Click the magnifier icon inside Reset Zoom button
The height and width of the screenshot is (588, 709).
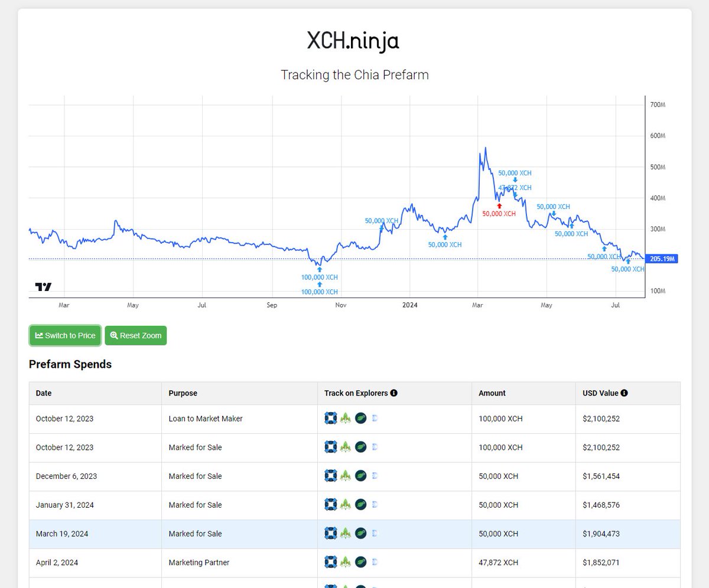[114, 335]
